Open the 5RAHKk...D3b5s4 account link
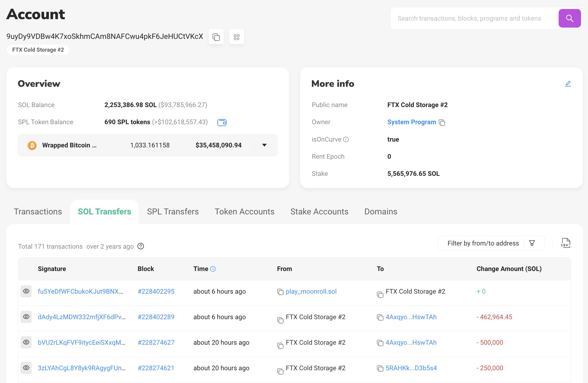588x383 pixels. coord(411,368)
